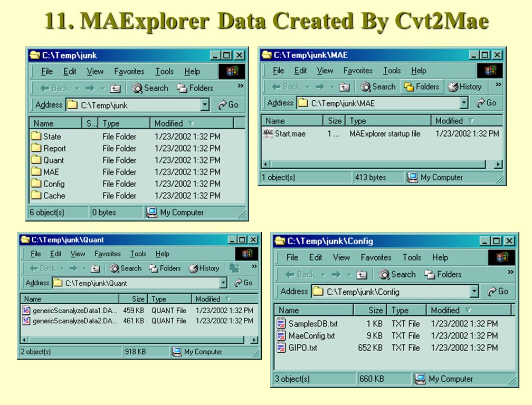The height and width of the screenshot is (405, 532).
Task: Select genericScanalyzeData2 file icon
Action: (26, 320)
